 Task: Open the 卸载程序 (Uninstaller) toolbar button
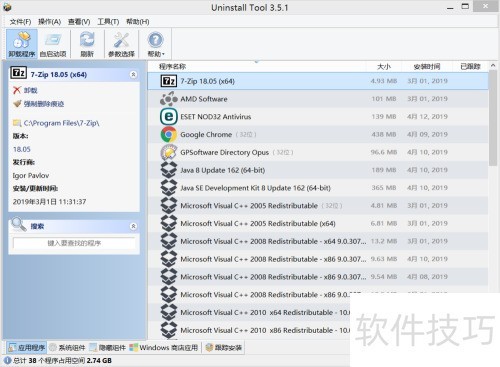22,44
